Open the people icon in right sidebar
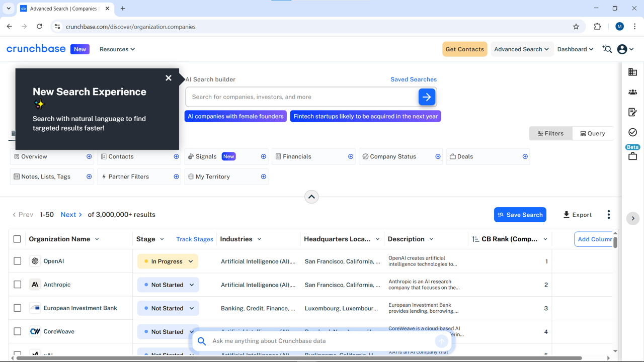This screenshot has height=362, width=644. point(632,92)
